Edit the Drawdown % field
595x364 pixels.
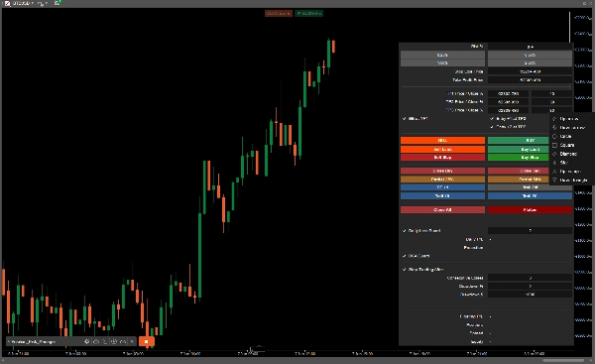coord(530,287)
